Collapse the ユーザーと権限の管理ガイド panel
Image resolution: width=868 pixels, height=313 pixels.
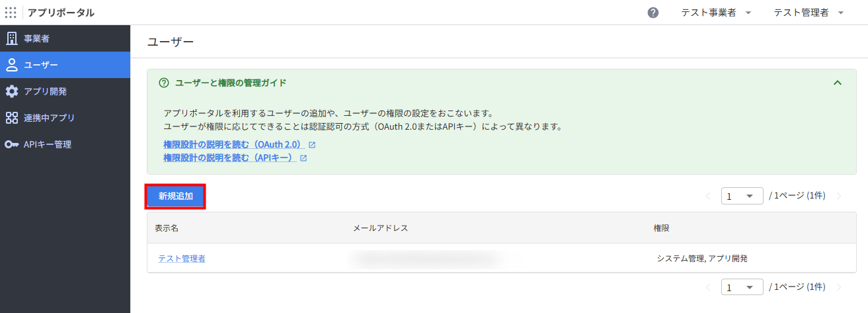838,83
